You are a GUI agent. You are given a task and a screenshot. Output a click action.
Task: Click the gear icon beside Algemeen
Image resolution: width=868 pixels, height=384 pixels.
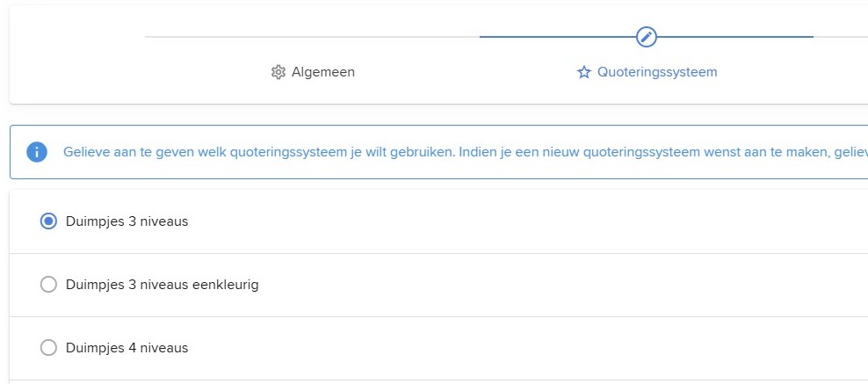278,72
